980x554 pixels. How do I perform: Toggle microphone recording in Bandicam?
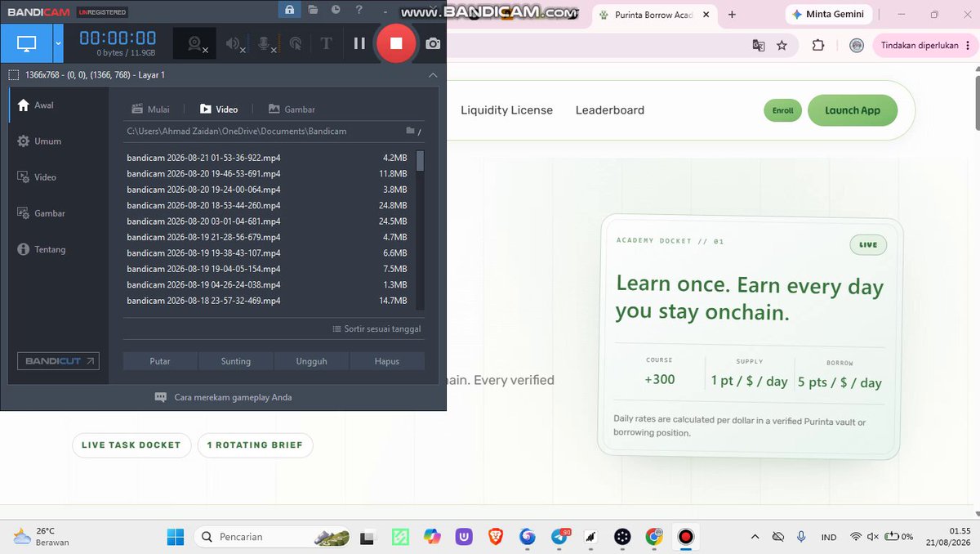point(266,44)
